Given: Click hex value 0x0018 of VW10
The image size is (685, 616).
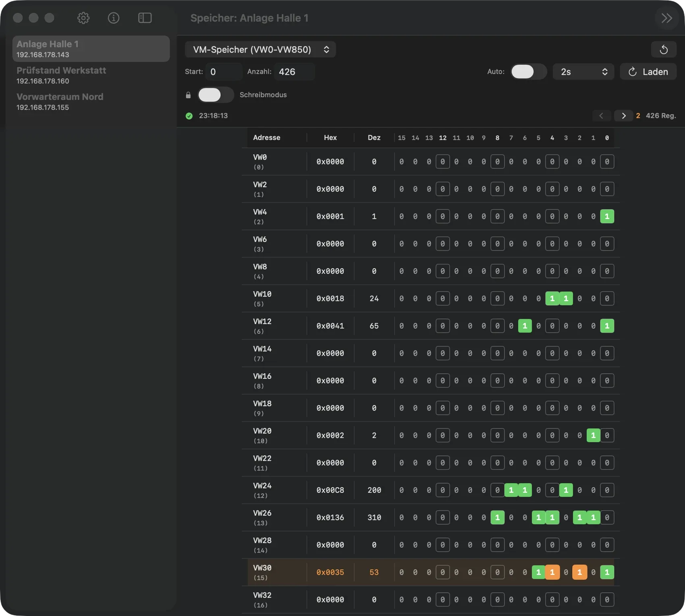Looking at the screenshot, I should [x=330, y=299].
